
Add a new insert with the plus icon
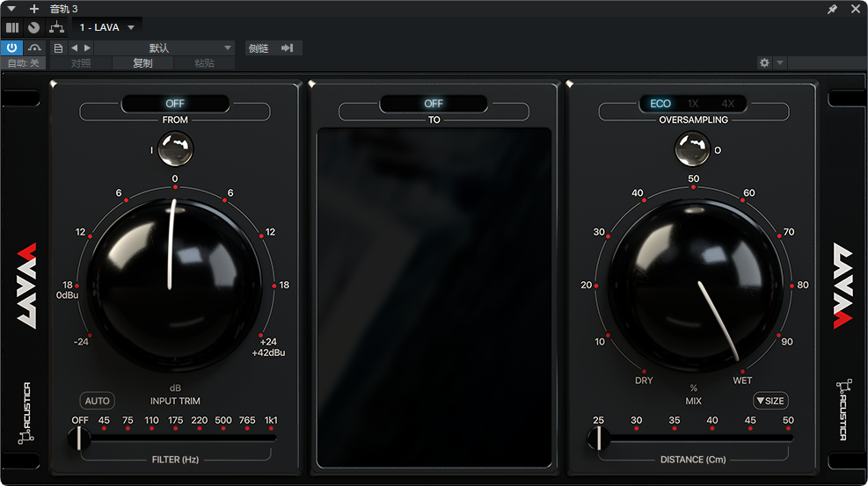coord(33,8)
